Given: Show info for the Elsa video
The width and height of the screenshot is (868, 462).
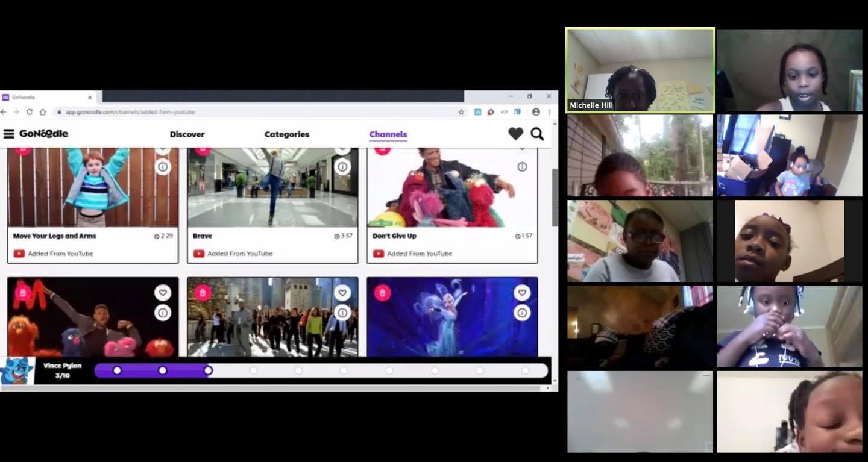Looking at the screenshot, I should click(522, 313).
